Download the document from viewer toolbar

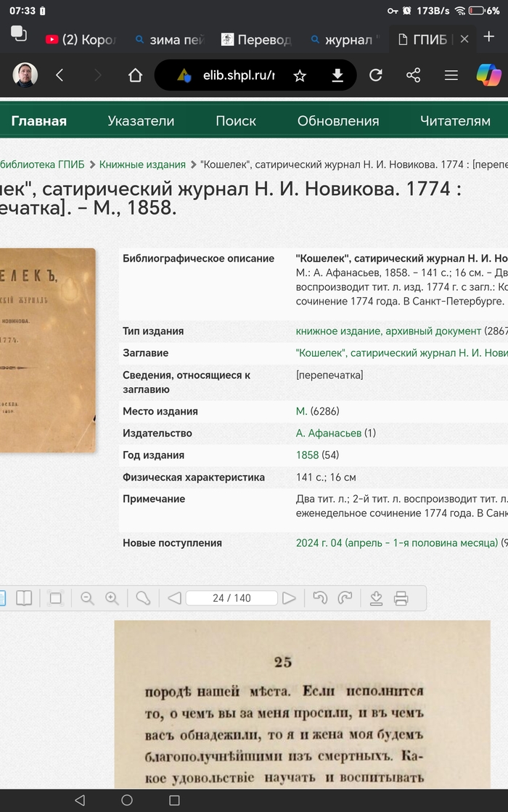[x=376, y=598]
